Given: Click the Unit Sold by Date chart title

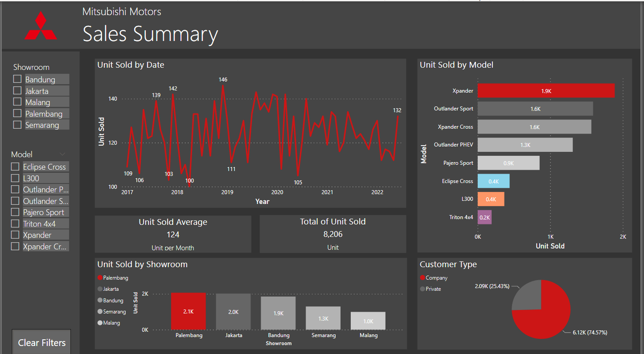Looking at the screenshot, I should pyautogui.click(x=130, y=65).
